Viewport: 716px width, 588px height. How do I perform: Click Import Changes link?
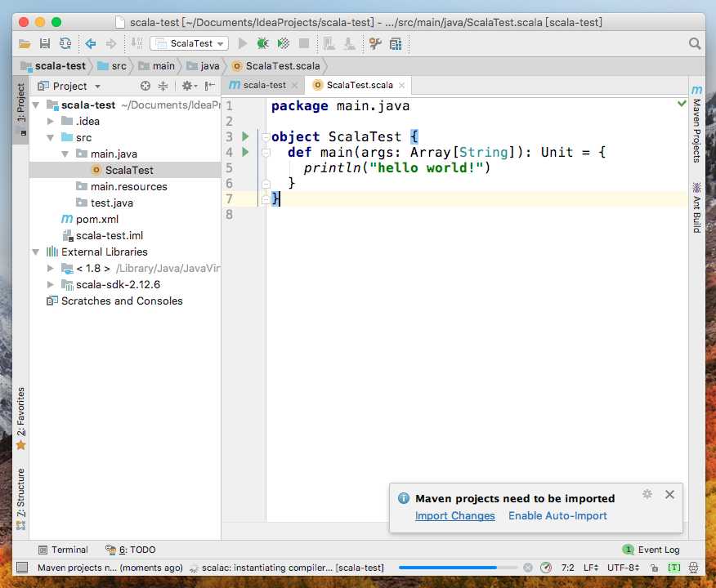[x=454, y=516]
